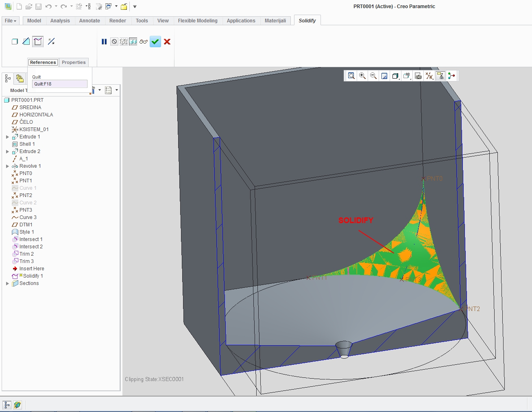The height and width of the screenshot is (412, 532).
Task: Open the quick access toolbar customize arrow
Action: point(135,7)
